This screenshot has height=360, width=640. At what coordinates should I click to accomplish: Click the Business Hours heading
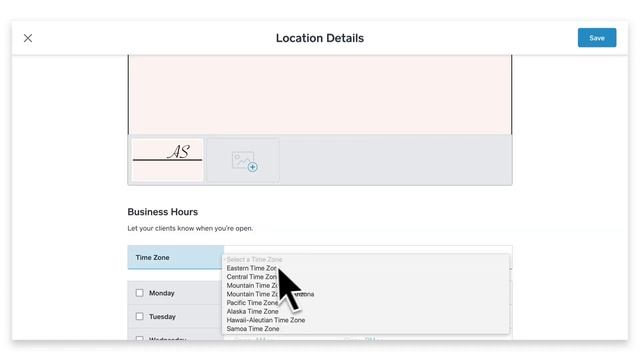click(x=162, y=212)
